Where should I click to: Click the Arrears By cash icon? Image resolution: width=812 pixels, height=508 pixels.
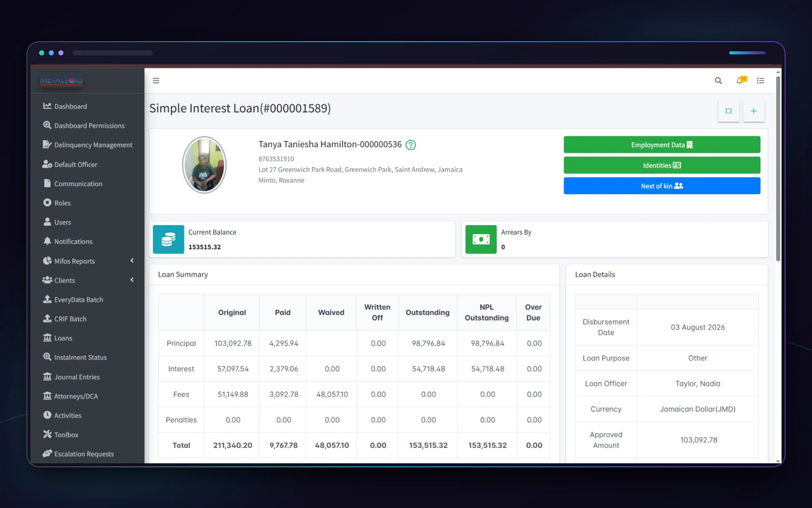coord(481,239)
